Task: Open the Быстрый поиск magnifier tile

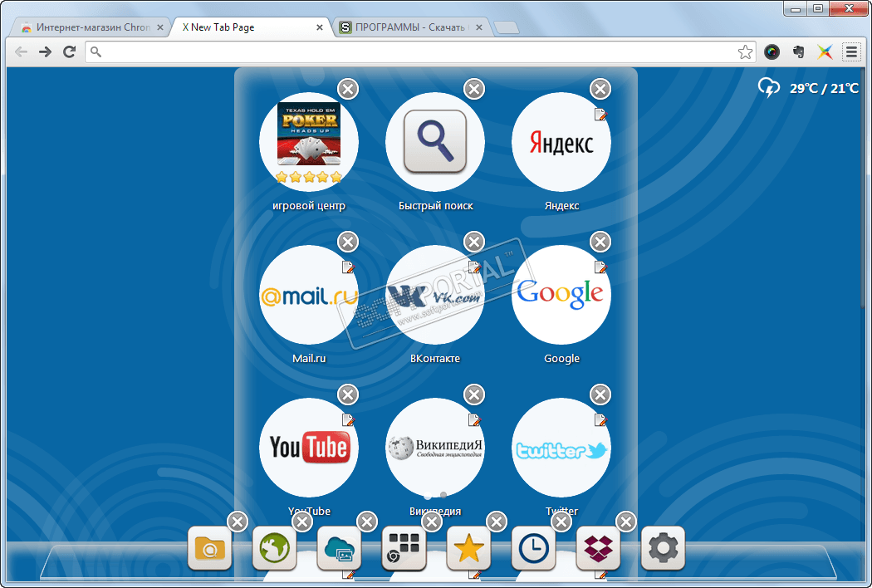Action: pyautogui.click(x=435, y=142)
